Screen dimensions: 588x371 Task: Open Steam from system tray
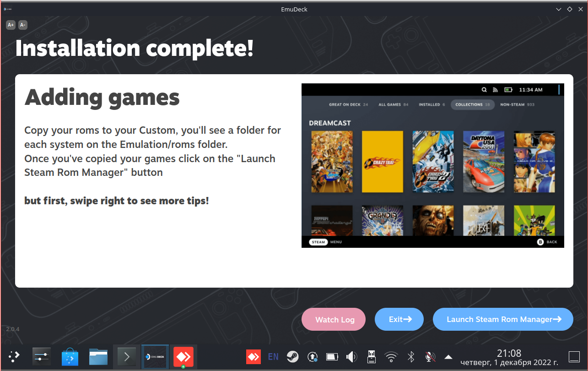293,356
